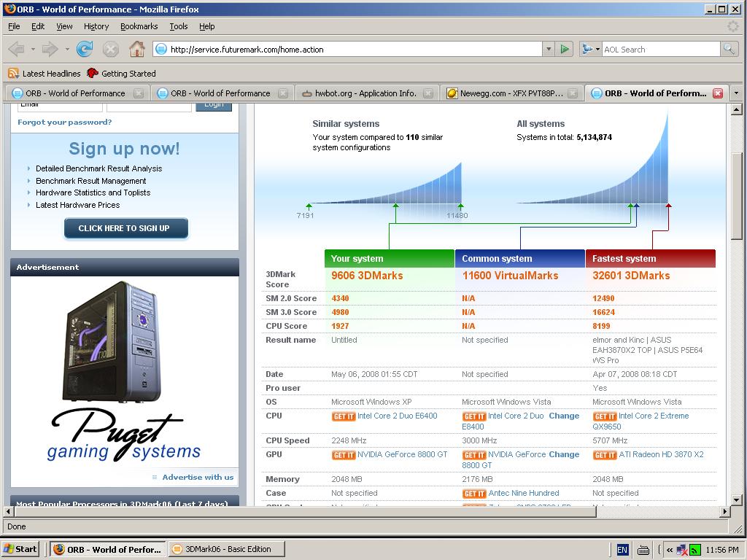Open the Getting Started bookmark
This screenshot has height=560, width=747.
(x=122, y=74)
